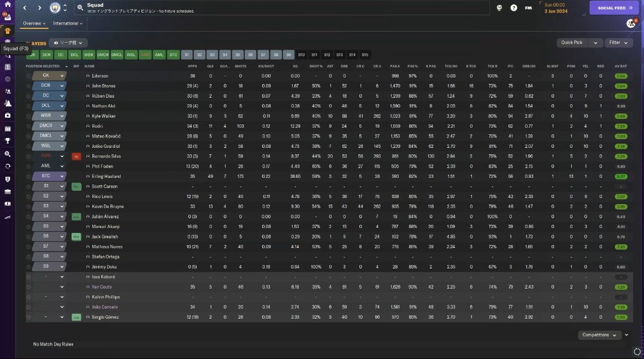Viewport: 644px width, 359px height.
Task: Open the Competitions dropdown
Action: 599,335
